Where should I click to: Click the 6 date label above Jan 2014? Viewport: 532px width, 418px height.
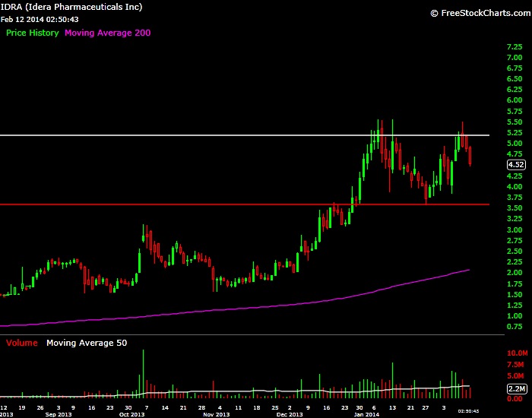click(374, 407)
